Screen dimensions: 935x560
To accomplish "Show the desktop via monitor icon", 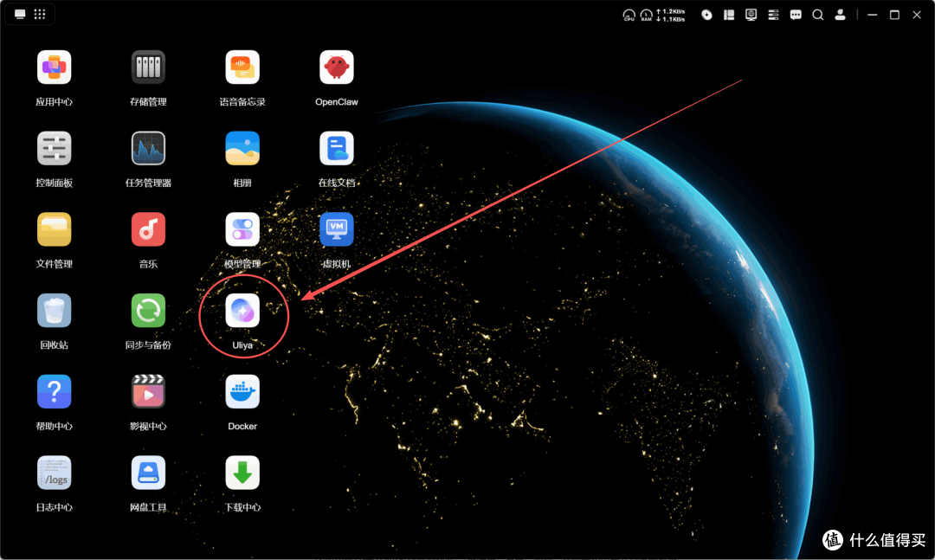I will pos(20,15).
